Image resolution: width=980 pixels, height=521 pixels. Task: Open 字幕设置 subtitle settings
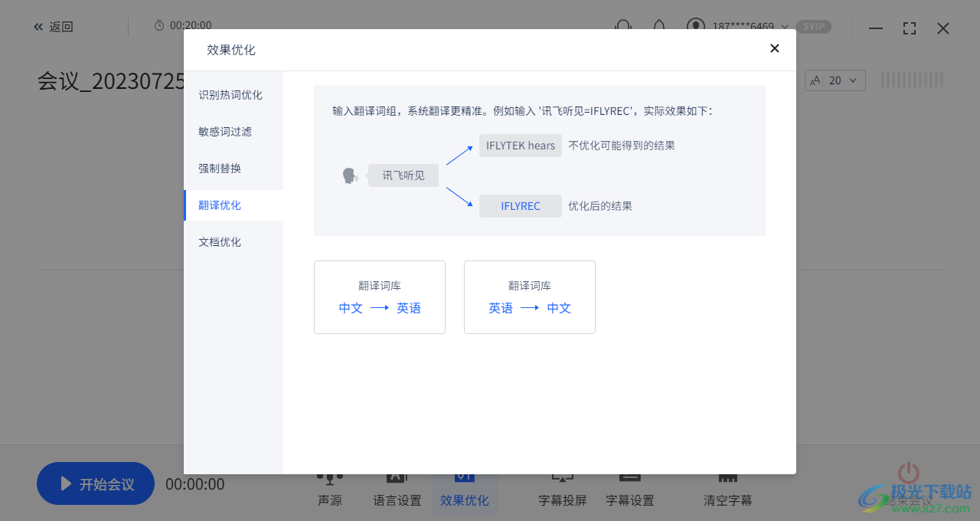click(629, 490)
